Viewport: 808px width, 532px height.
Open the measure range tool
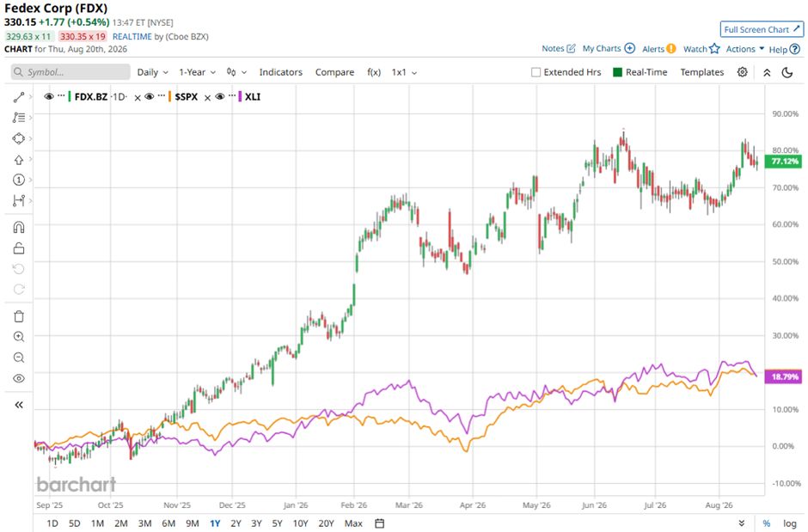19,200
